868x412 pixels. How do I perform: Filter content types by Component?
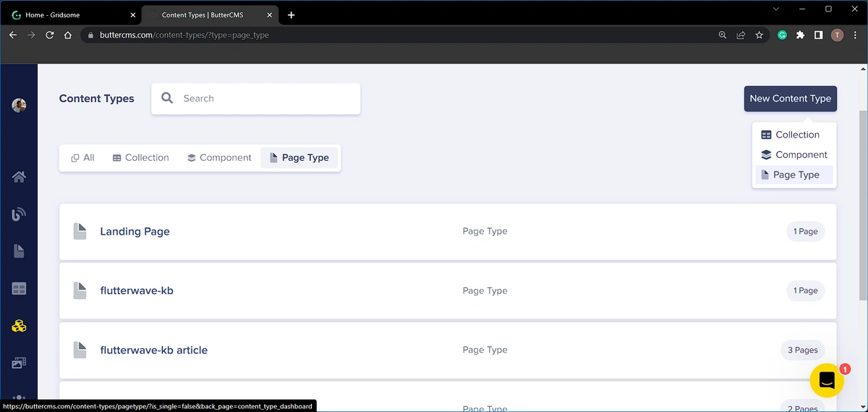(219, 158)
